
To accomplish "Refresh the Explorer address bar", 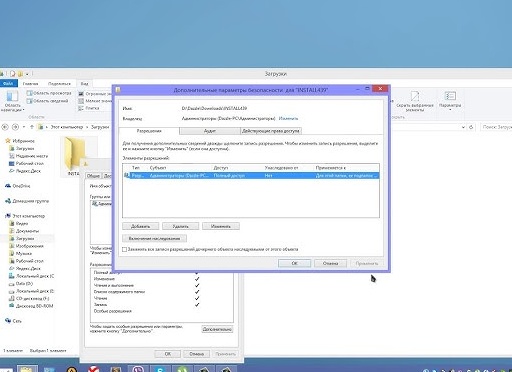I will (471, 127).
